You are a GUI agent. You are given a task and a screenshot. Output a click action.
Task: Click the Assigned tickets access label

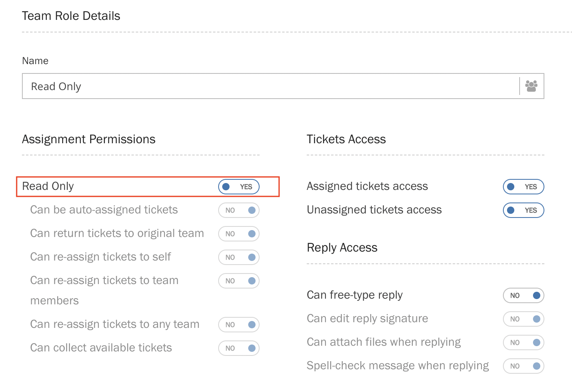367,186
